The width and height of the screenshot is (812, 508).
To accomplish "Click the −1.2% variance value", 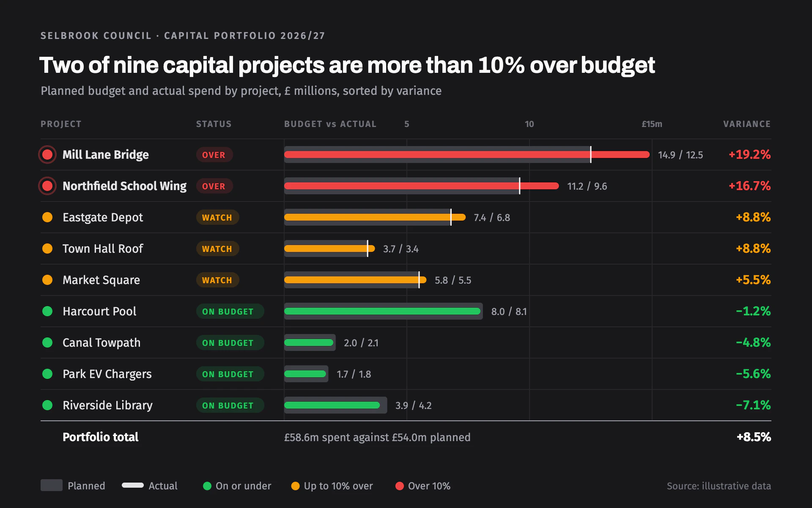I will [x=753, y=311].
